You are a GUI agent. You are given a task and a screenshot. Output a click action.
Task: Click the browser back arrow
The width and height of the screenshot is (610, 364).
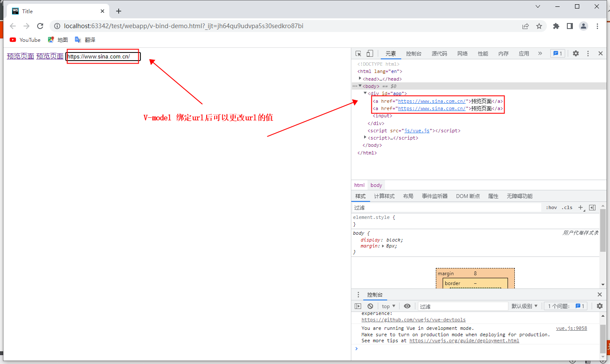point(13,26)
